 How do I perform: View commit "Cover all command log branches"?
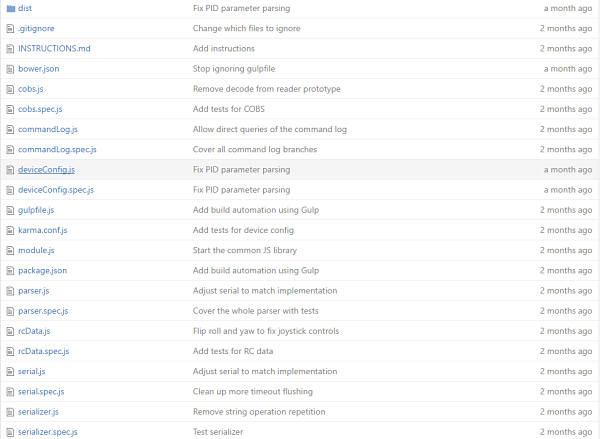tap(254, 149)
